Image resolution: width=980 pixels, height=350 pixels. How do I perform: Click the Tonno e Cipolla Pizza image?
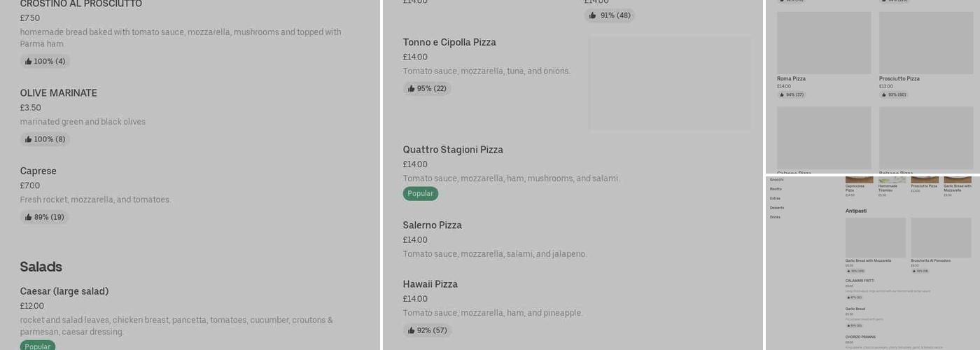coord(670,83)
